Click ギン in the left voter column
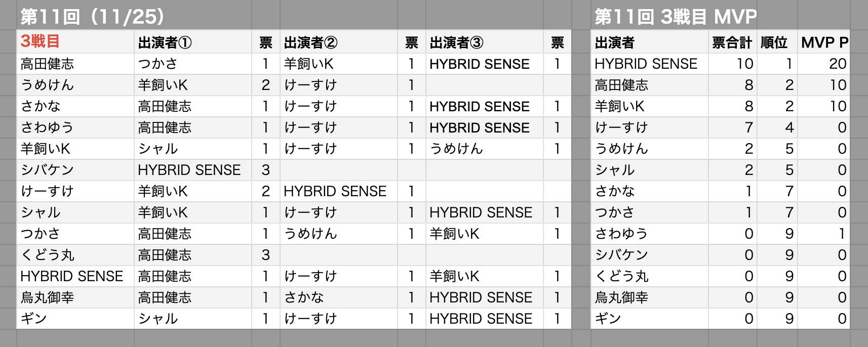868x347 pixels. click(x=34, y=319)
